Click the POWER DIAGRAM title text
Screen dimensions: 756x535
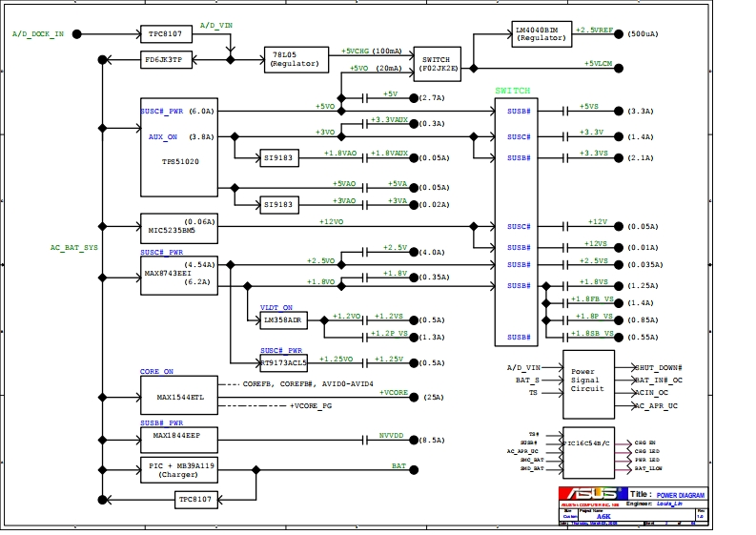pyautogui.click(x=680, y=495)
